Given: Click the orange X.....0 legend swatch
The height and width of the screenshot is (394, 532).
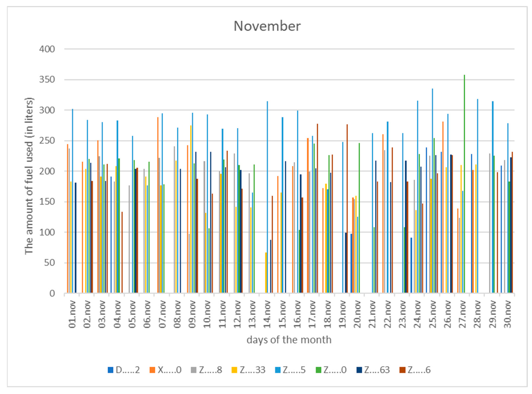Looking at the screenshot, I should pos(152,370).
